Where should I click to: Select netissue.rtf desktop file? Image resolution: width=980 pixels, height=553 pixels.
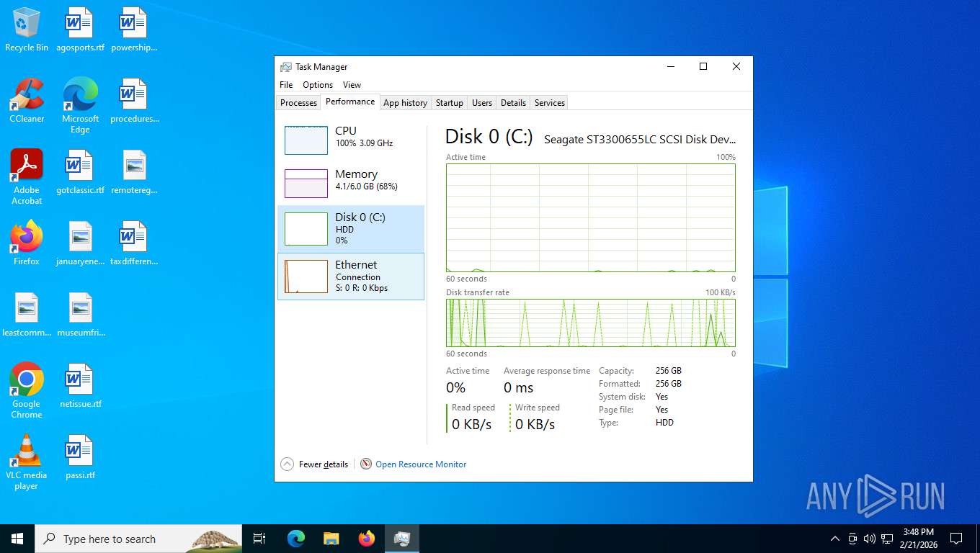coord(80,387)
